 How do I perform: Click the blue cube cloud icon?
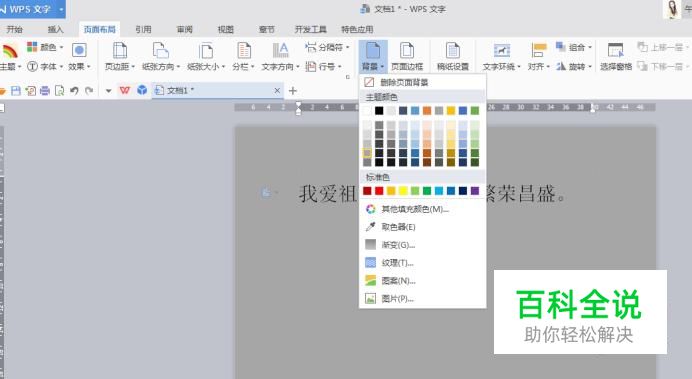tap(142, 90)
